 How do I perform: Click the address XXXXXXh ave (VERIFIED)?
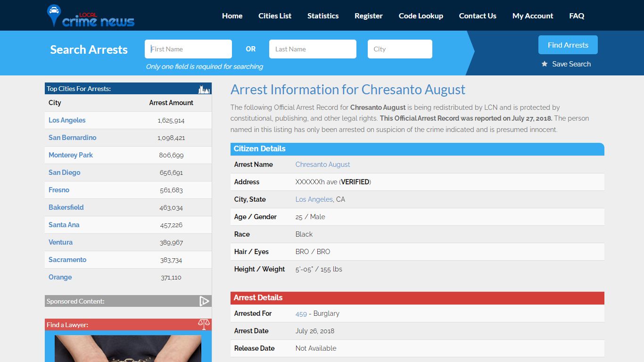[333, 182]
